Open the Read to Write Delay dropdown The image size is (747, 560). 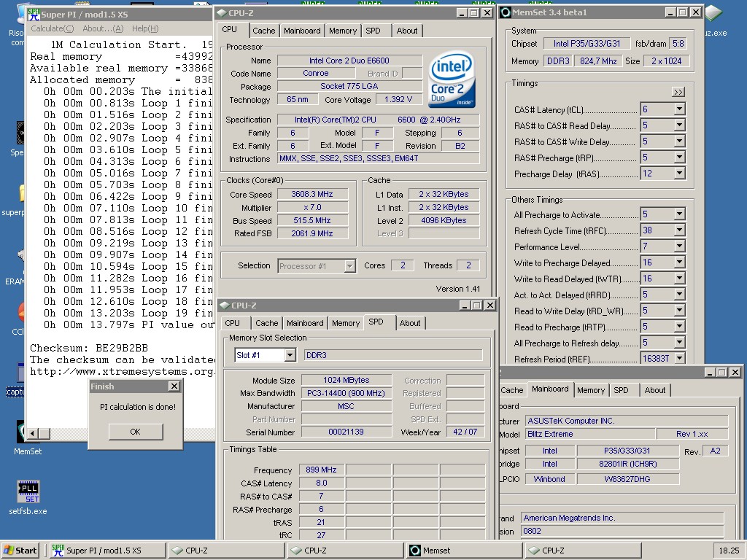point(679,311)
